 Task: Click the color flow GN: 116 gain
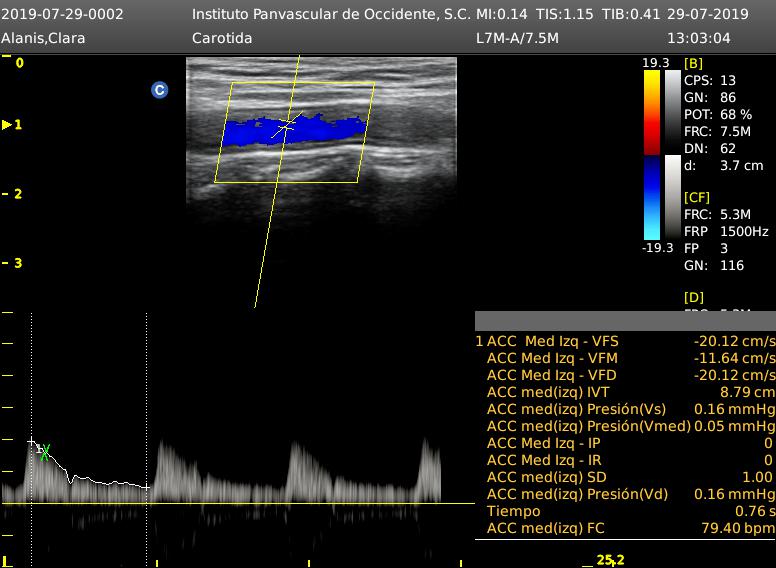coord(714,265)
